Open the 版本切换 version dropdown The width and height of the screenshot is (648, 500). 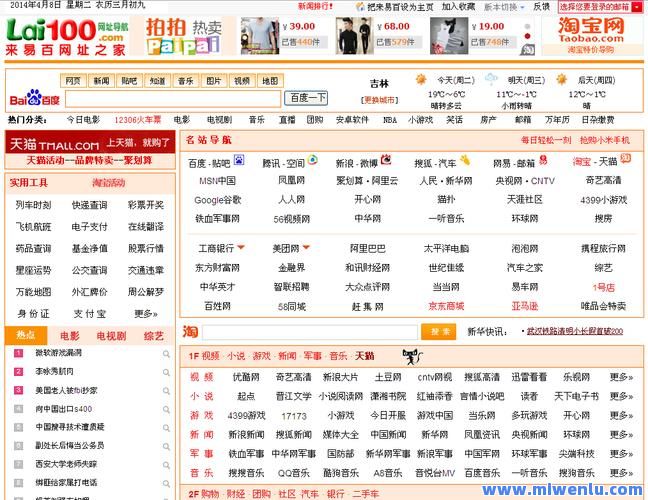[x=504, y=7]
